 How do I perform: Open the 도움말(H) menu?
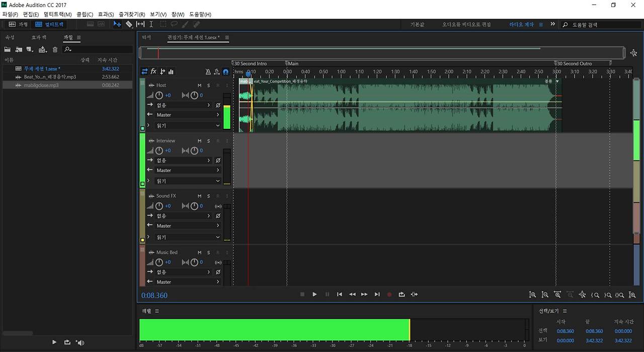tap(200, 15)
